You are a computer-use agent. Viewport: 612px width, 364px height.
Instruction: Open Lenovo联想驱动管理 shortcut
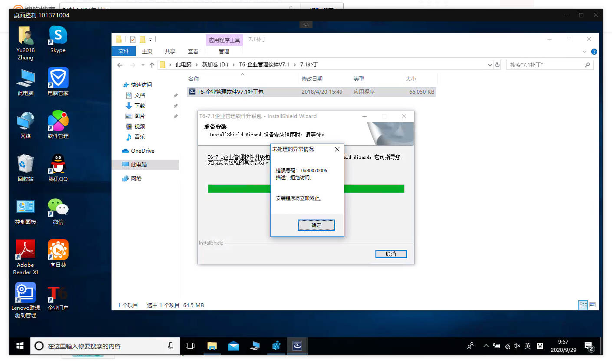point(26,300)
